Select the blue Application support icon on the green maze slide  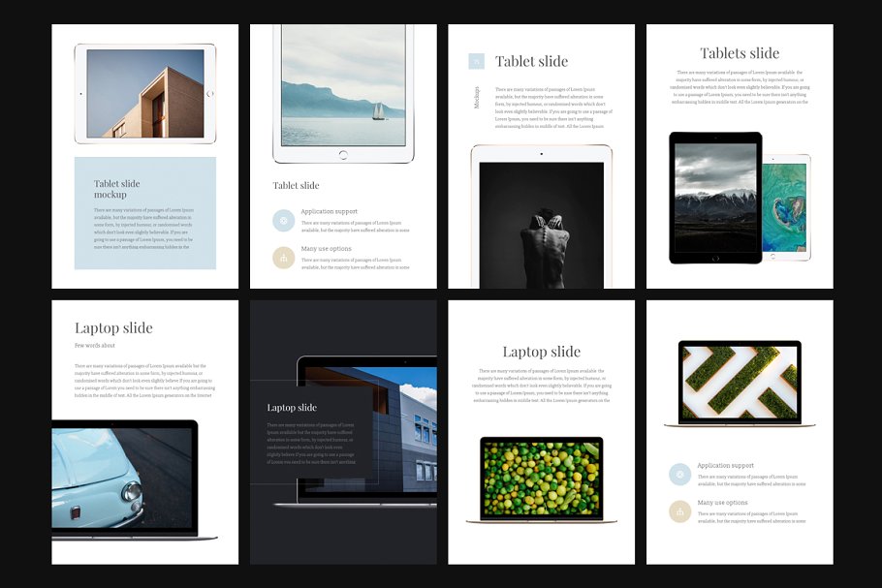coord(679,474)
